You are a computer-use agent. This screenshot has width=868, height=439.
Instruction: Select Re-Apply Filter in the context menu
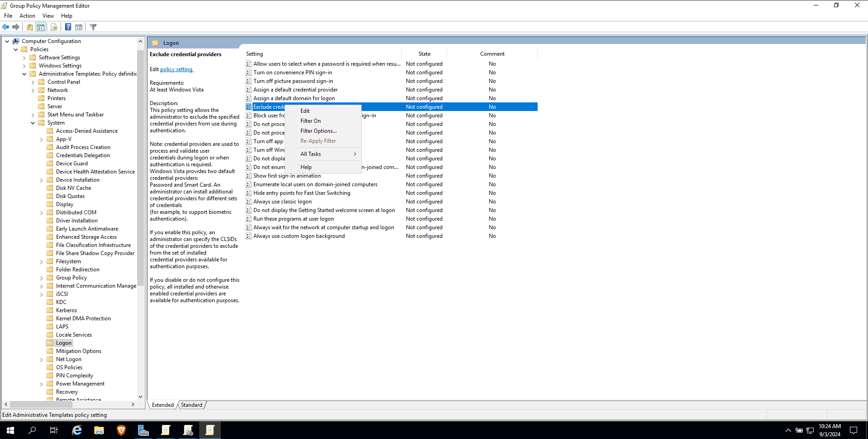click(318, 140)
